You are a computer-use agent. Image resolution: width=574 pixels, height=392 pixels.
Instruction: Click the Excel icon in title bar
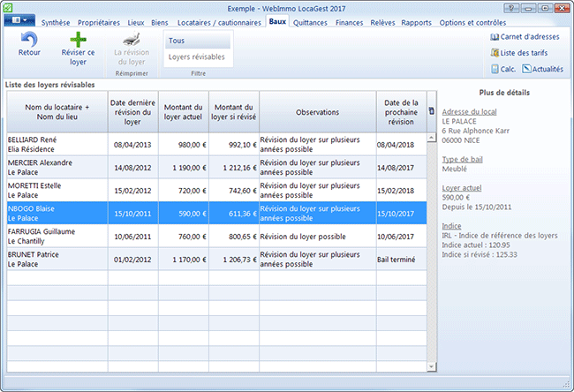[x=9, y=6]
